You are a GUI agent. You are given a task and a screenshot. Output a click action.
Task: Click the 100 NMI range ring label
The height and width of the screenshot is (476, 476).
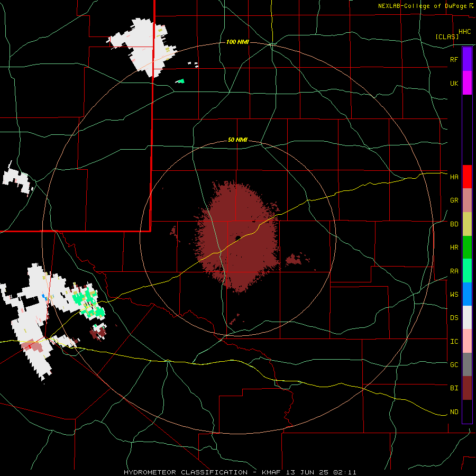(237, 42)
